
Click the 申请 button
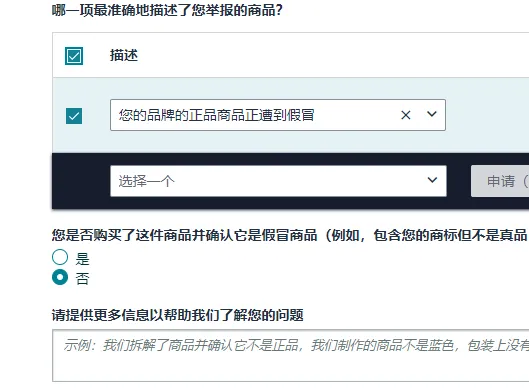[500, 181]
